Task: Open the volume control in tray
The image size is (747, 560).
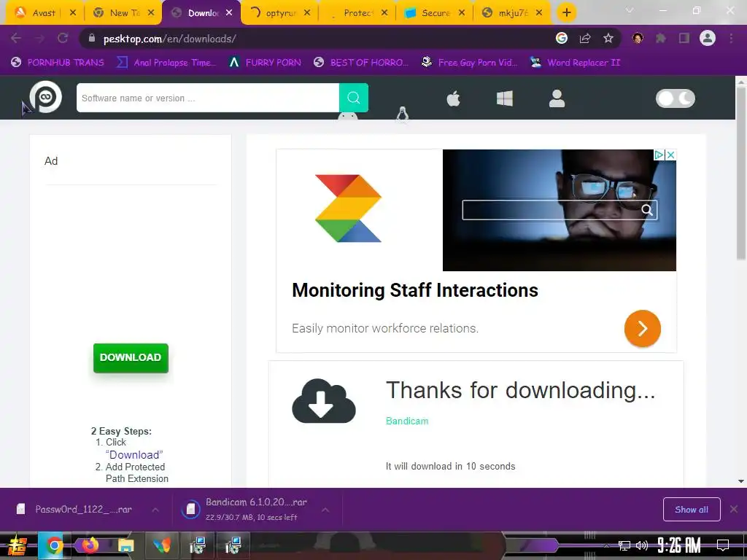Action: click(x=642, y=545)
